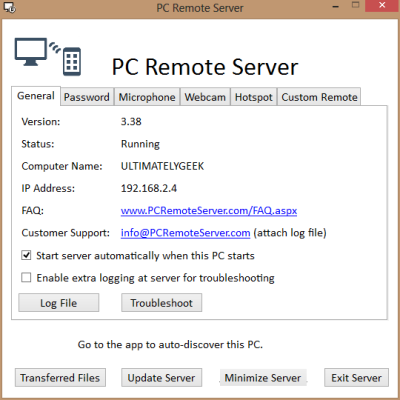Open the Log File button
This screenshot has height=400, width=400.
coord(59,303)
